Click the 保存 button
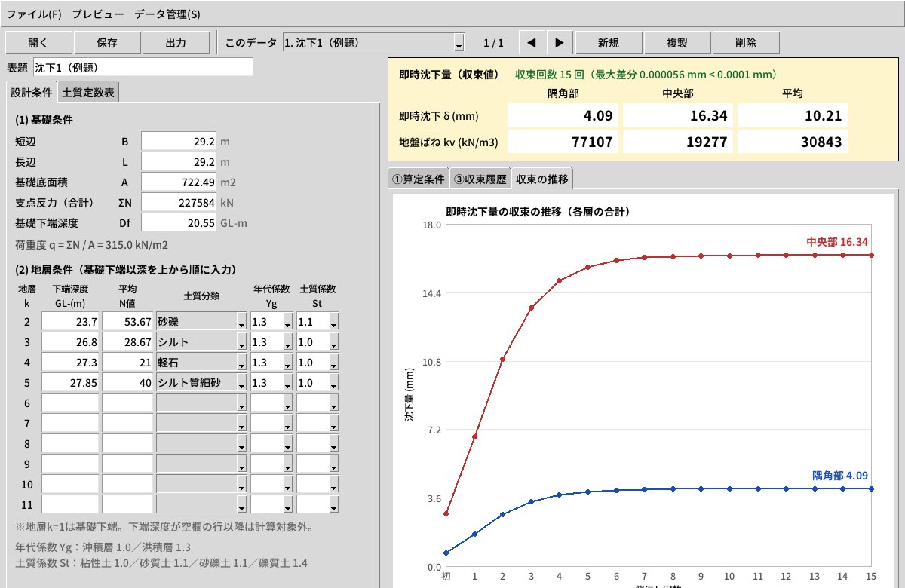Viewport: 905px width, 588px height. [x=107, y=43]
